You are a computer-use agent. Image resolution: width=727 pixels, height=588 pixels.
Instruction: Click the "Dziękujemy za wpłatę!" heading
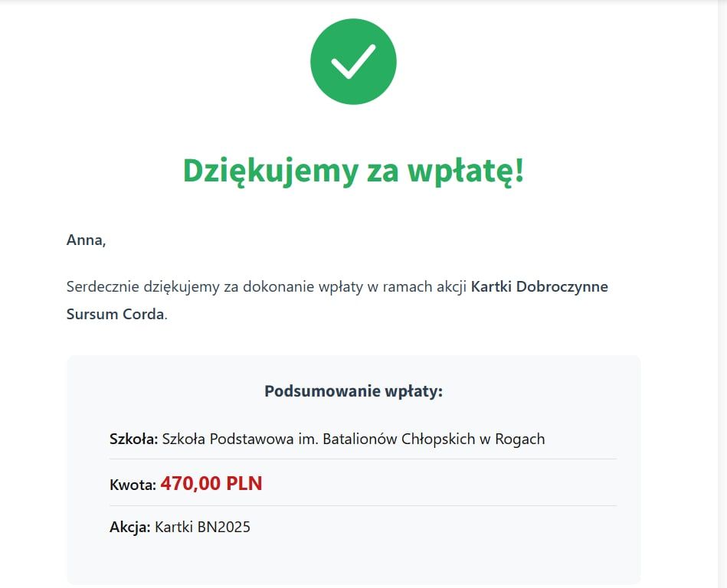click(x=353, y=170)
